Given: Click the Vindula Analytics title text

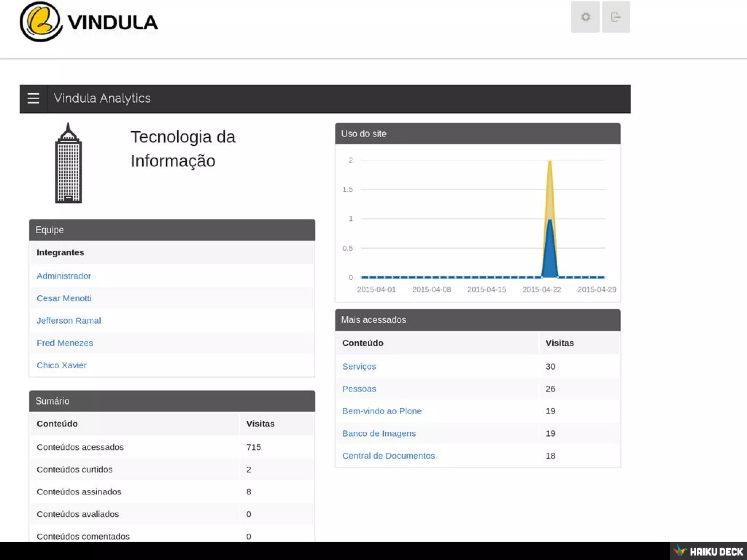Looking at the screenshot, I should click(x=102, y=98).
